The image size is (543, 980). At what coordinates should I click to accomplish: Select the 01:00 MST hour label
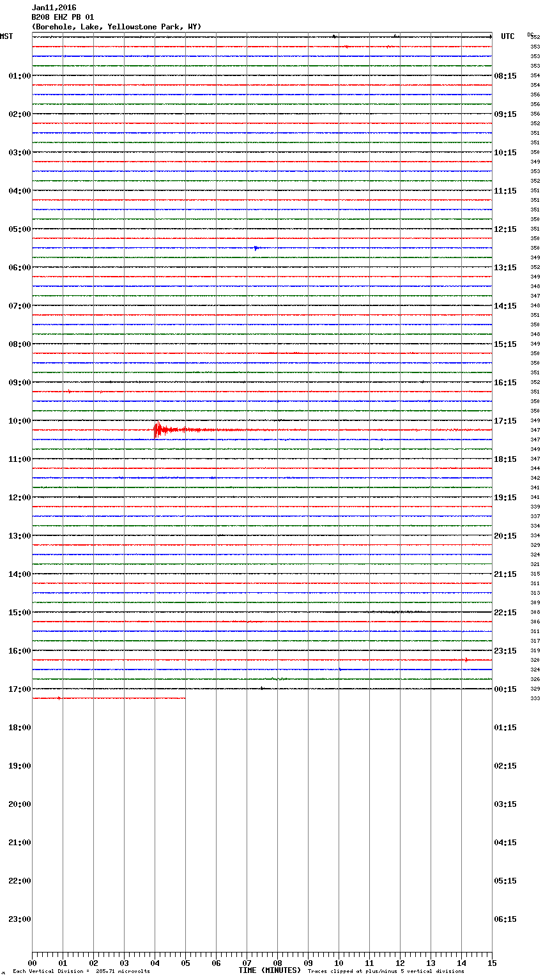point(20,76)
